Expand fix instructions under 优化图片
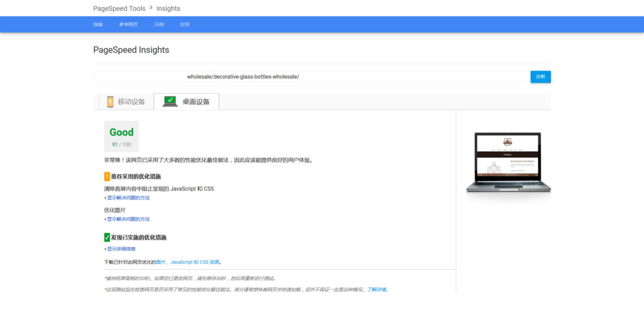 128,219
